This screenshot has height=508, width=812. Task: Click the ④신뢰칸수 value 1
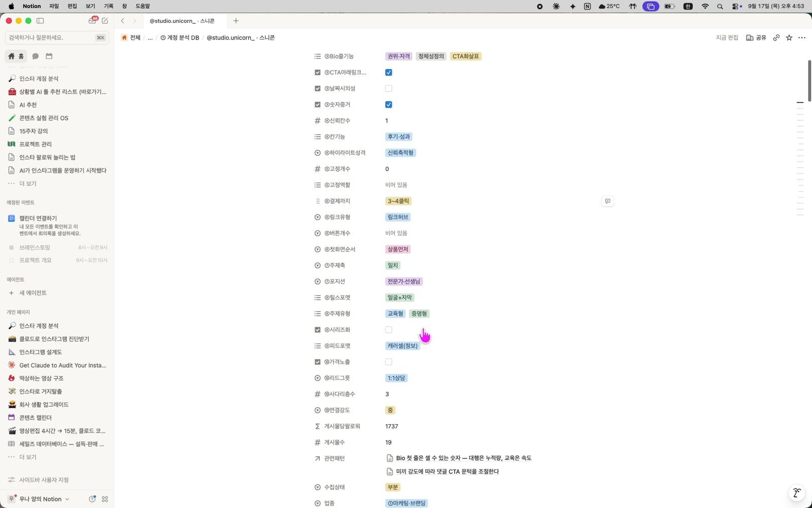(387, 121)
